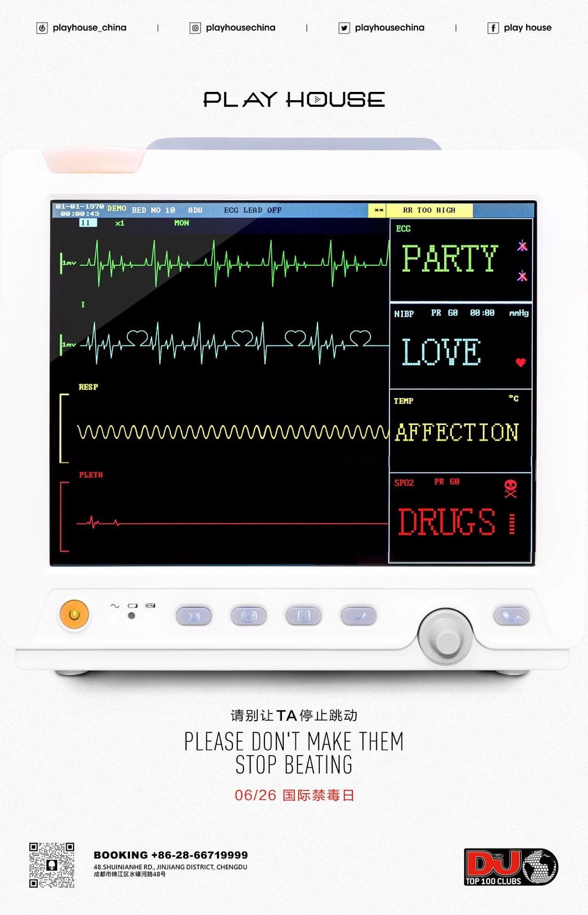Click the red signal bar indicator beside DRUGS
The width and height of the screenshot is (588, 915).
[x=512, y=524]
